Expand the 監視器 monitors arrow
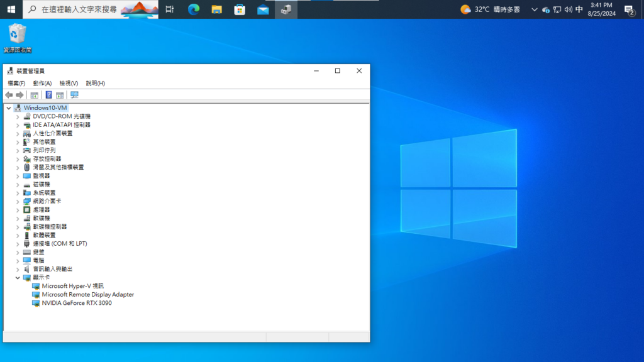This screenshot has width=644, height=362. (x=18, y=176)
